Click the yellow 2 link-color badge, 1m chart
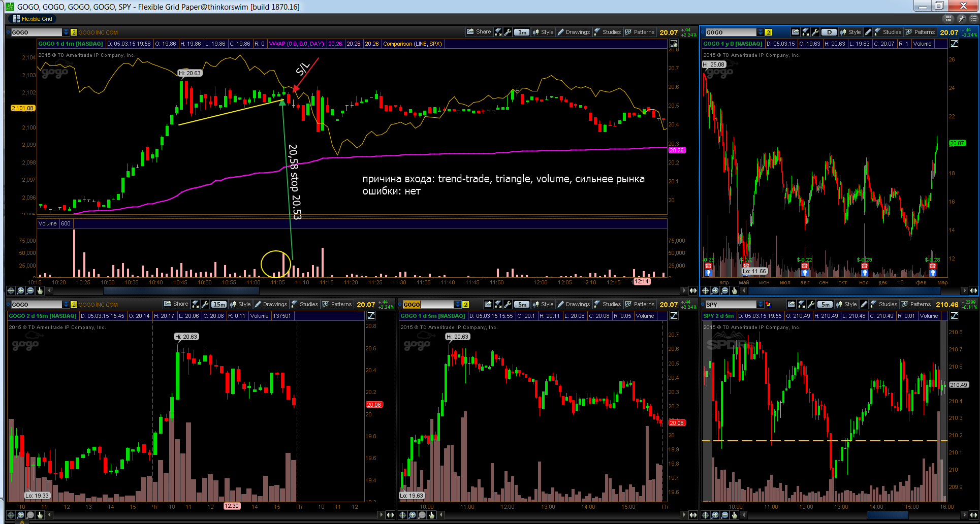 [x=74, y=32]
